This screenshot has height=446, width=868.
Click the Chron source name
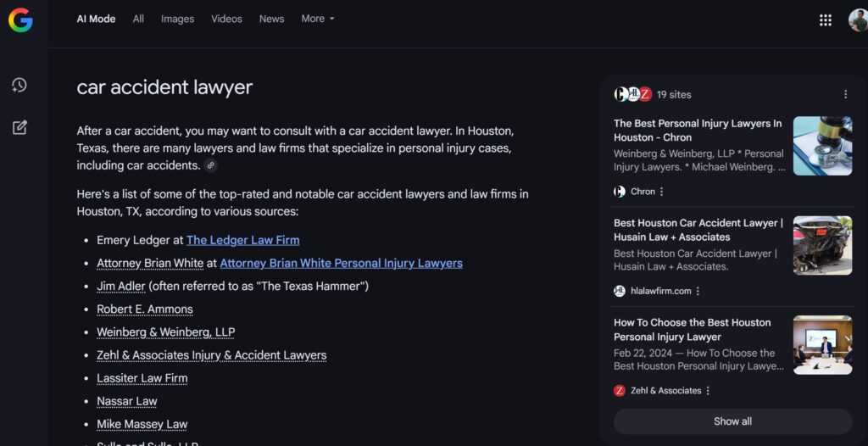coord(643,192)
